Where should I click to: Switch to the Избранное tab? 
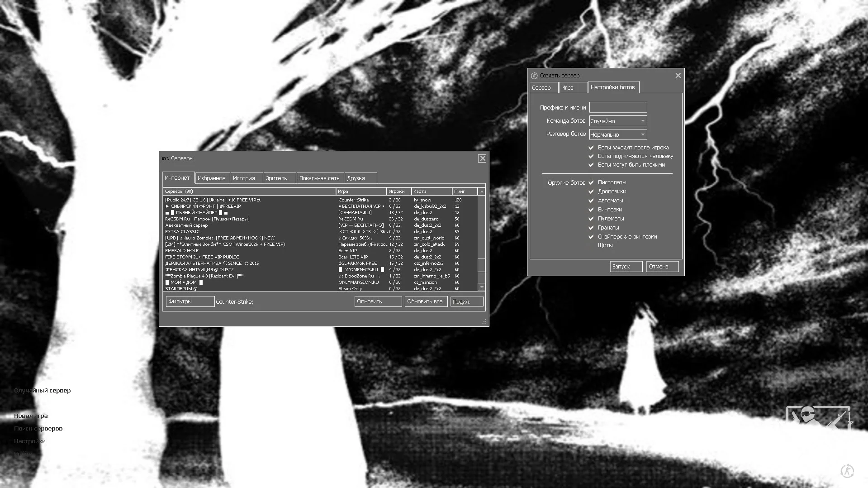(212, 178)
